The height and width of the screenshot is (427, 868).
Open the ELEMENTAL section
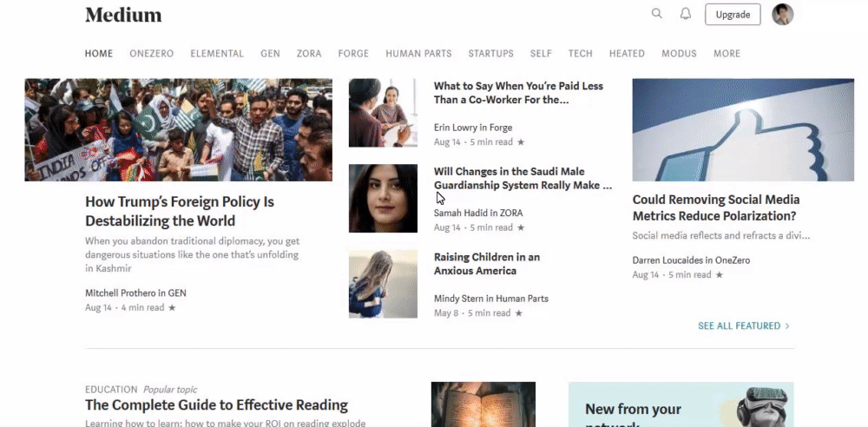coord(217,54)
